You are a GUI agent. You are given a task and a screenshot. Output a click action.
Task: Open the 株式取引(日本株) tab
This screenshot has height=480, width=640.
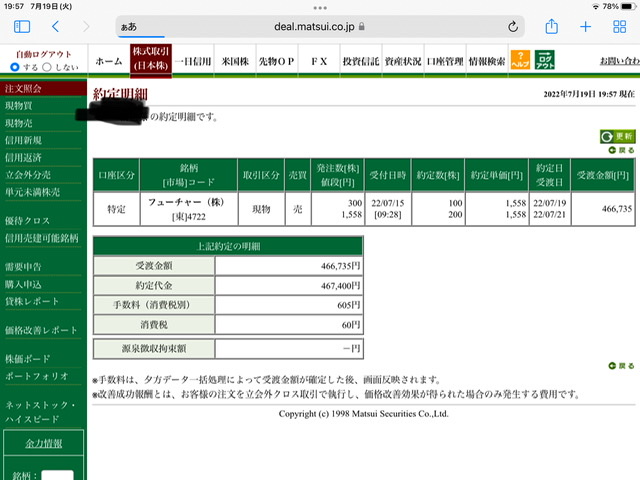151,60
